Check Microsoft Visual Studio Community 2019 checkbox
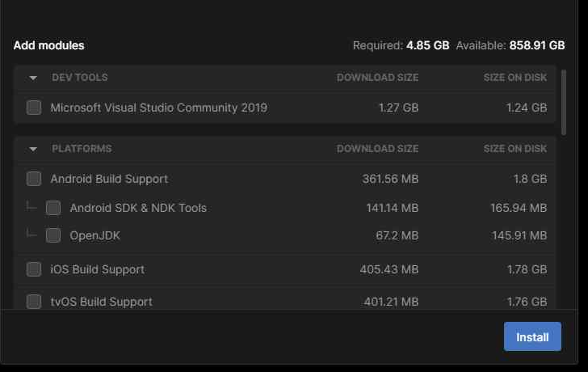The image size is (588, 372). [x=34, y=108]
